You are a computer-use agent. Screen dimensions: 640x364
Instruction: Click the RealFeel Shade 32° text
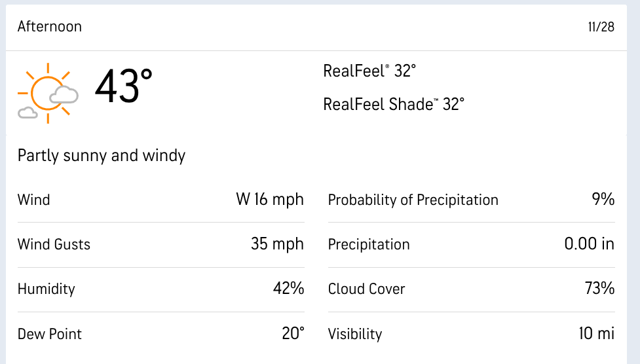pos(394,104)
